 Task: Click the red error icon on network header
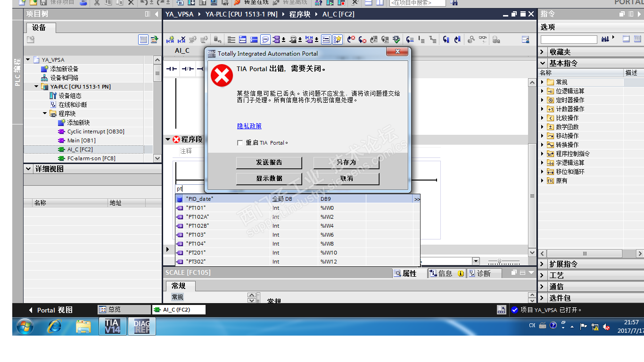point(176,140)
